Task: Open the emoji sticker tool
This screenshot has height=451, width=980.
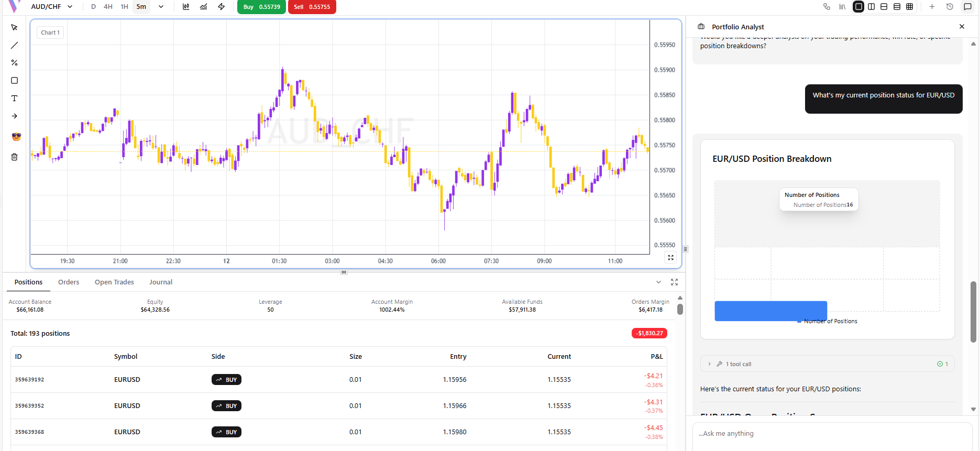Action: [x=16, y=137]
